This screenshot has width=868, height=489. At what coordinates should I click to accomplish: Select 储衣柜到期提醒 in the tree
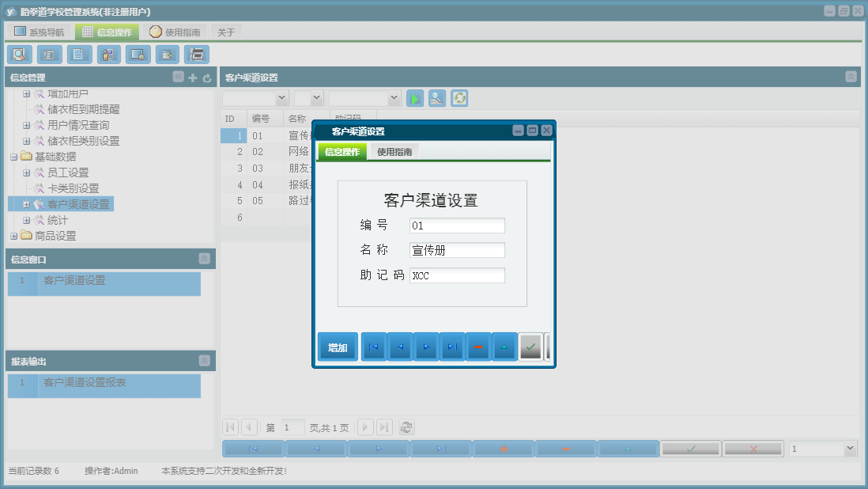tap(83, 110)
